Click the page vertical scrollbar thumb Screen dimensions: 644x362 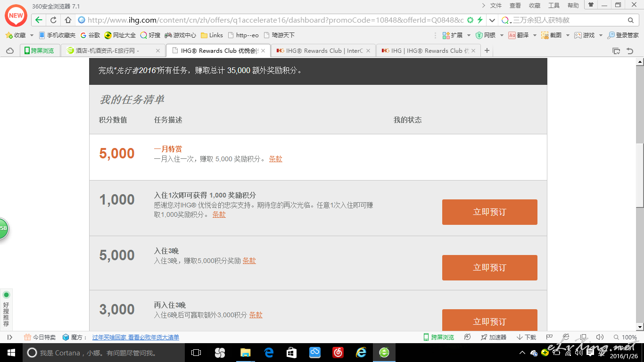pos(640,175)
